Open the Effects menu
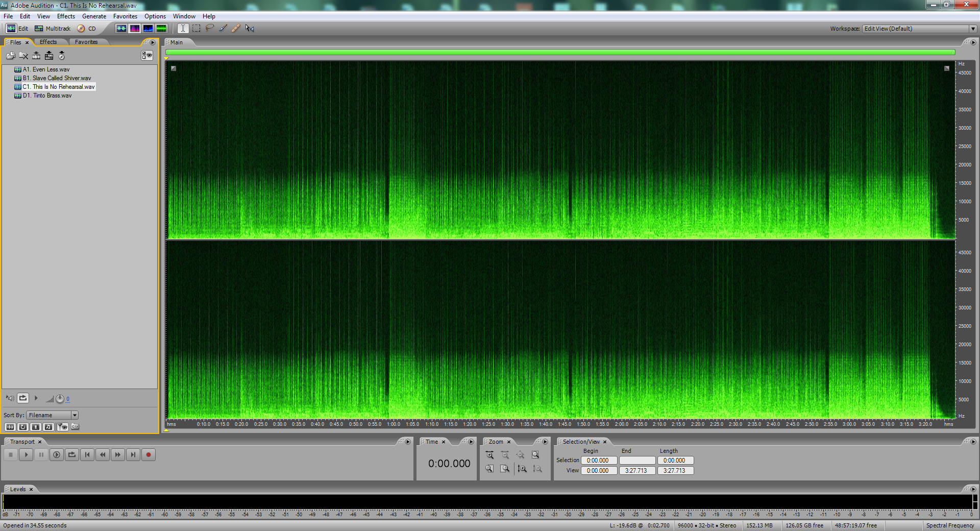980x531 pixels. pos(66,16)
